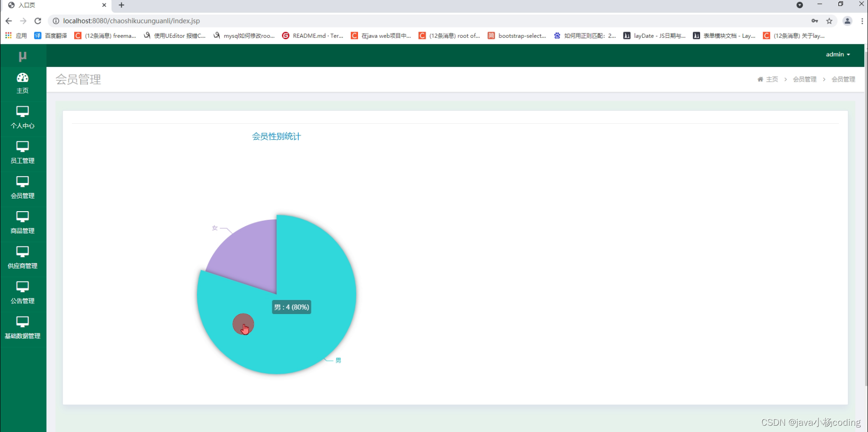Open 使用UEditor bookmark
Viewport: 868px width, 432px height.
click(175, 35)
